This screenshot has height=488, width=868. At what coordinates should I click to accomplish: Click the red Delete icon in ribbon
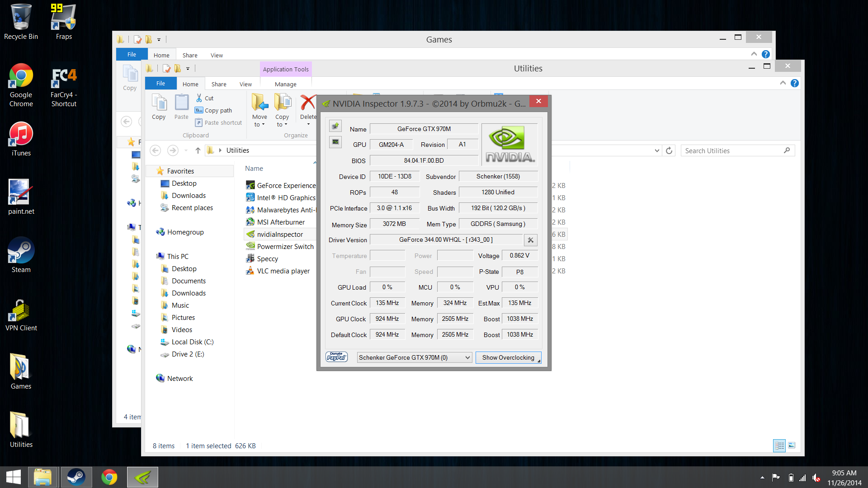(308, 102)
